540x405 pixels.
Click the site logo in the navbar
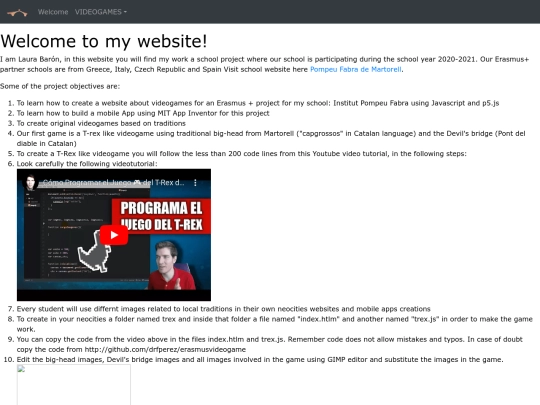(x=17, y=13)
